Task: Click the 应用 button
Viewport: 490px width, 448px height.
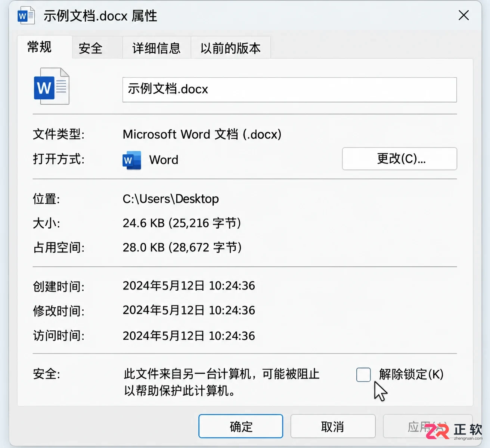Action: (x=427, y=426)
